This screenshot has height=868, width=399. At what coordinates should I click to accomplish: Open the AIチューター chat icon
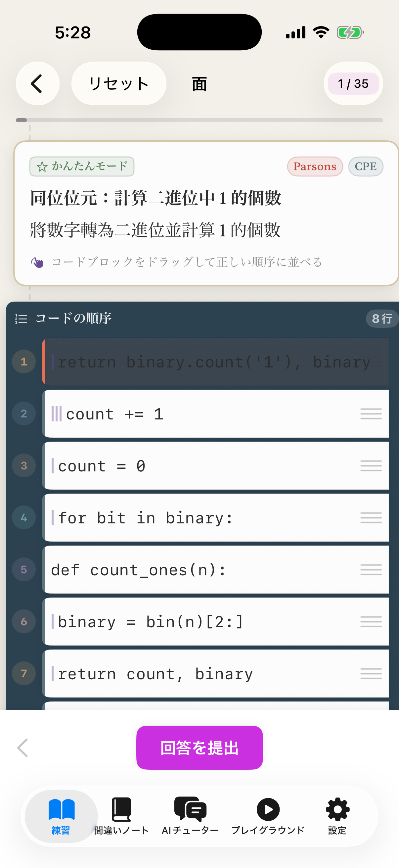pos(190,810)
